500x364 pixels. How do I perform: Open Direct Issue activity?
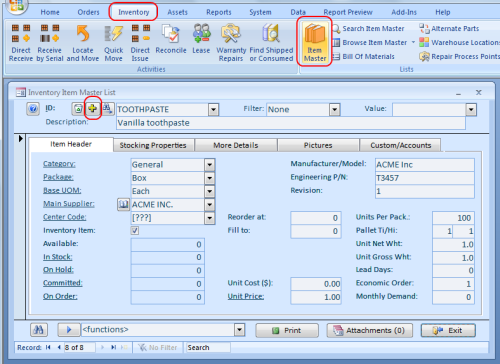(140, 43)
